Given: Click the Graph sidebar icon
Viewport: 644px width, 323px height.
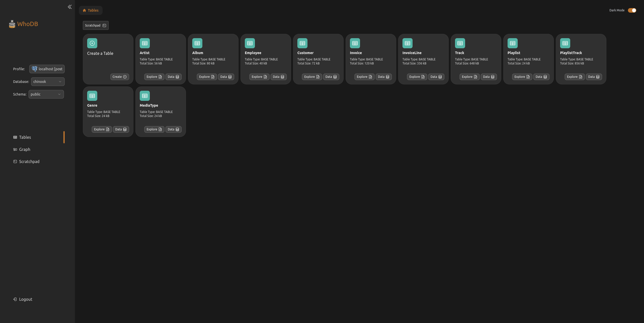Looking at the screenshot, I should pos(14,149).
